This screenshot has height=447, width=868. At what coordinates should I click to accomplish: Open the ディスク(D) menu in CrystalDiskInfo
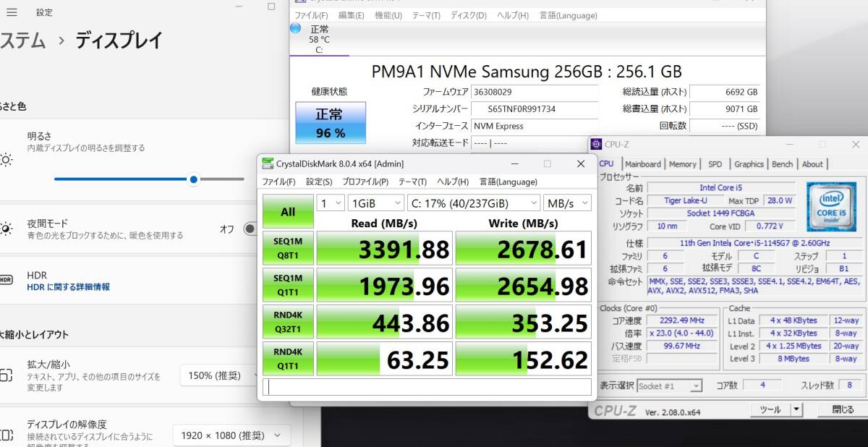coord(468,15)
